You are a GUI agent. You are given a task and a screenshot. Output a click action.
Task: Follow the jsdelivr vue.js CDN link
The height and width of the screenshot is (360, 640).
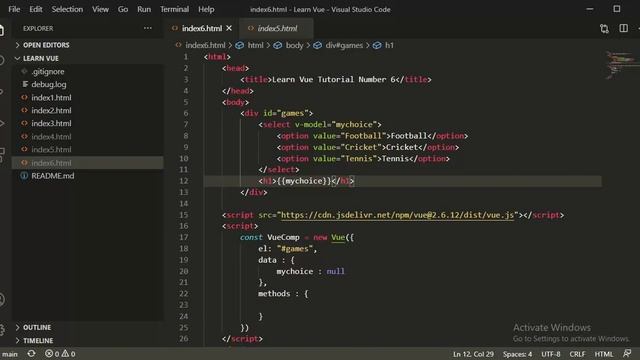pyautogui.click(x=397, y=215)
